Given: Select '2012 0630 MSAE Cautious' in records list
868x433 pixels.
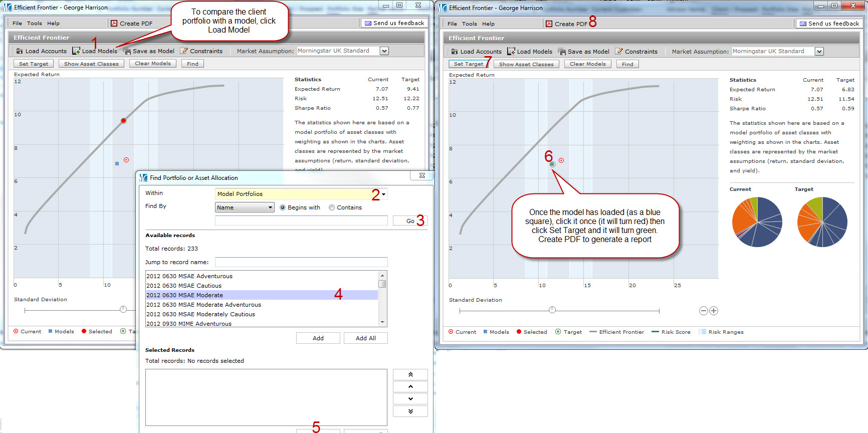Looking at the screenshot, I should tap(184, 286).
